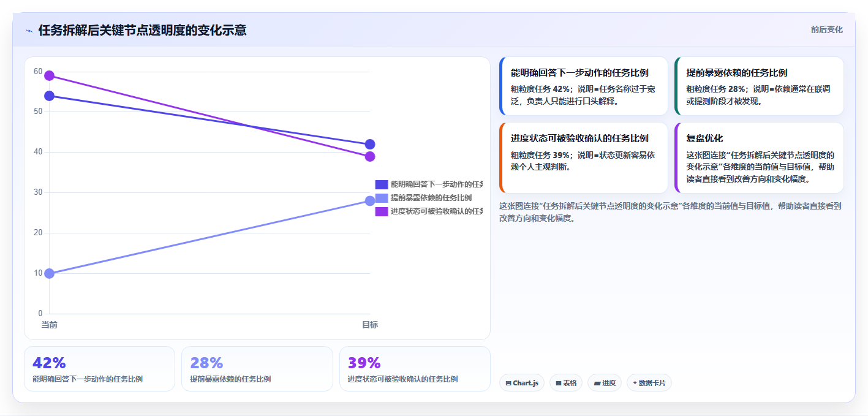Click caption 提前暴露依赖的任务比例 under 28%
Screen dimensions: 868x416
click(x=230, y=379)
